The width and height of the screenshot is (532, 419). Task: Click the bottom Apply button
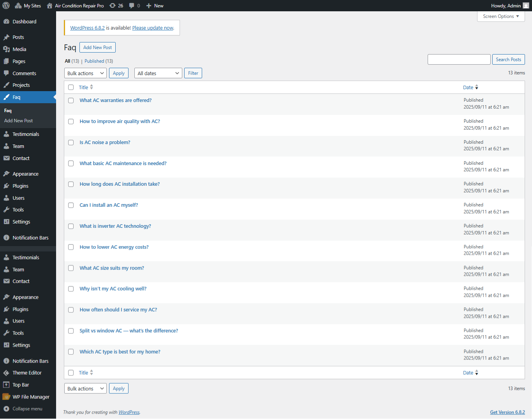click(119, 389)
